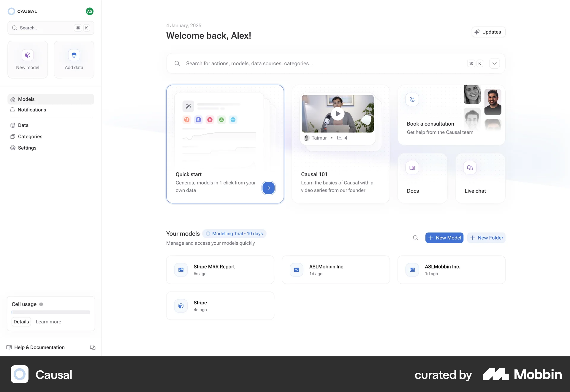The width and height of the screenshot is (570, 392).
Task: Click the Add data database icon
Action: tap(74, 55)
